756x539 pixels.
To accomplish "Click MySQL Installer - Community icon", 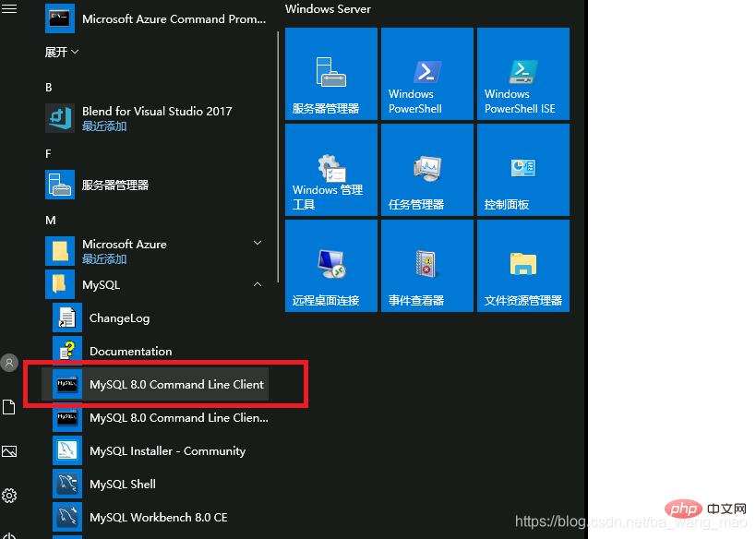I will 67,450.
